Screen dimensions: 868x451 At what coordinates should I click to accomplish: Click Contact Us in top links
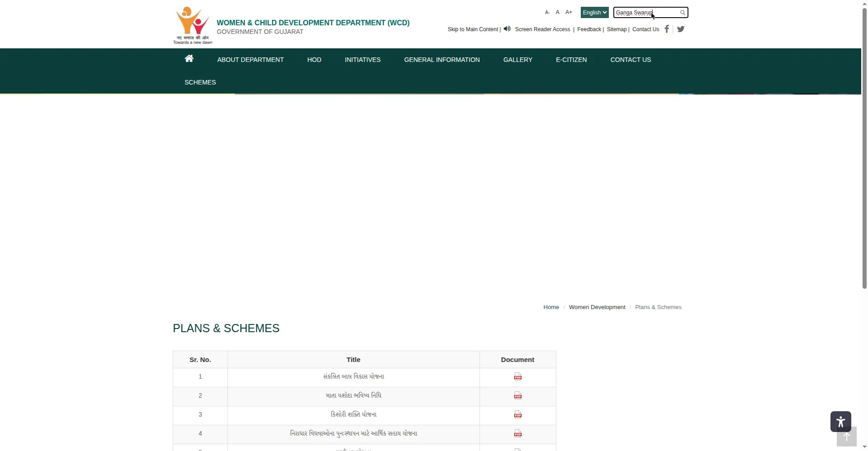(x=645, y=29)
